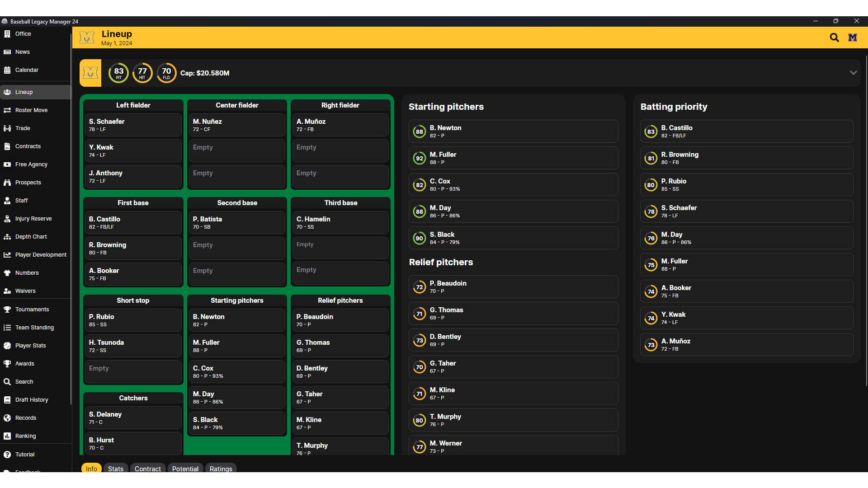The width and height of the screenshot is (868, 488).
Task: Select R. Browning in Batting priority
Action: tap(747, 158)
